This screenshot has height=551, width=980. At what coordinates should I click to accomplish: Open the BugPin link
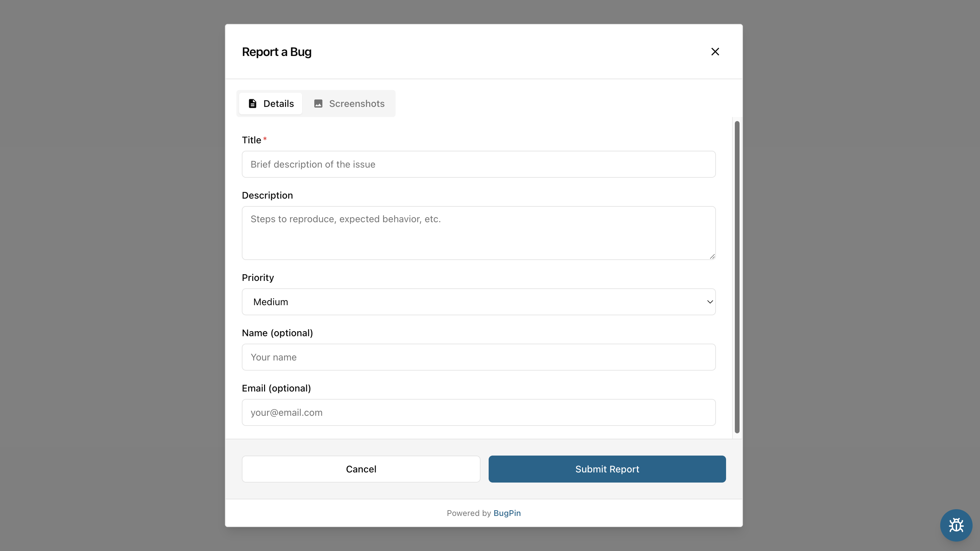pyautogui.click(x=507, y=513)
